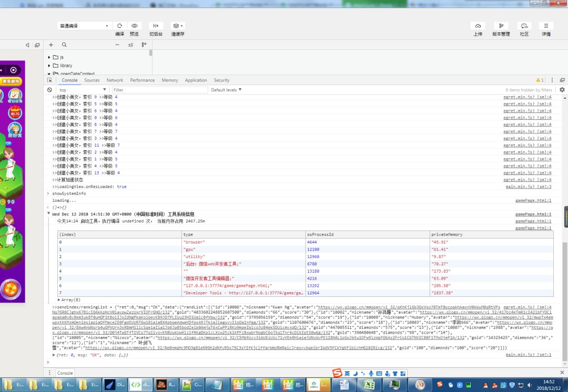Click the privateMemory column header
This screenshot has height=392, width=568.
point(492,234)
